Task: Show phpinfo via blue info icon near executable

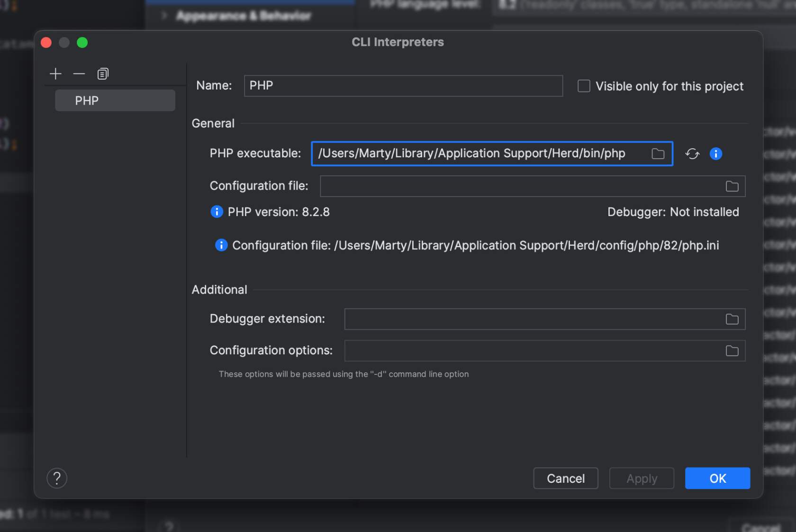Action: pos(715,153)
